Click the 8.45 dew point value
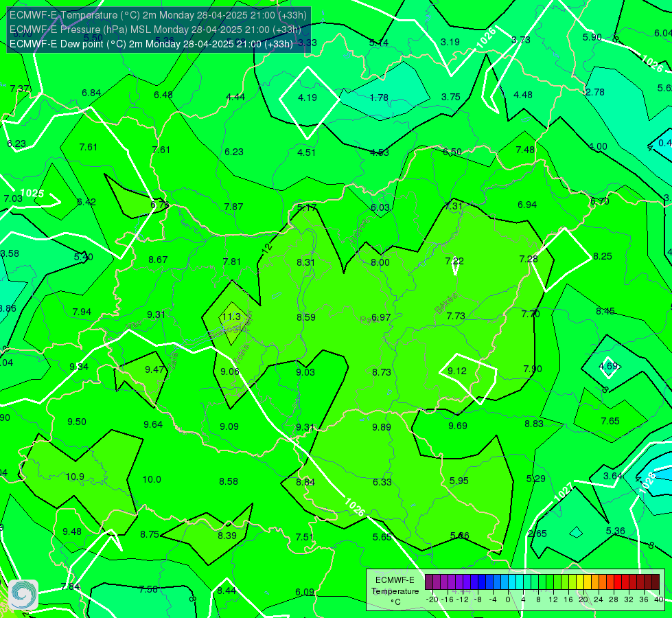This screenshot has height=618, width=672. tap(605, 311)
